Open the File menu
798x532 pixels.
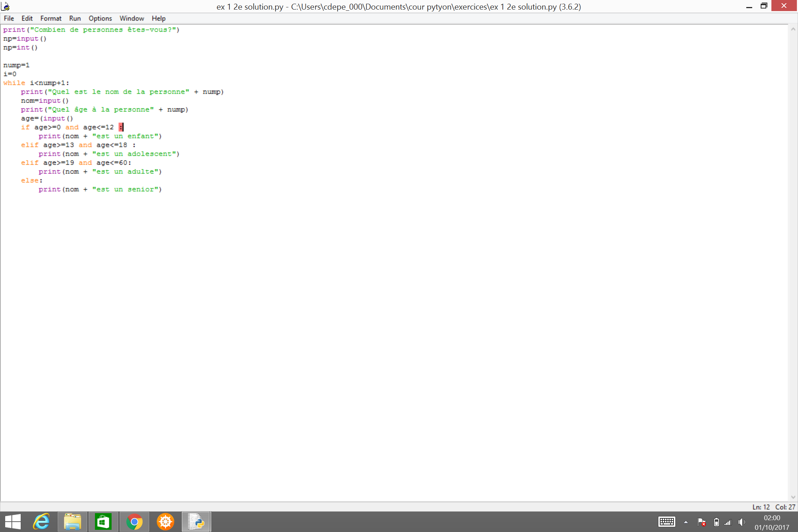click(x=8, y=18)
